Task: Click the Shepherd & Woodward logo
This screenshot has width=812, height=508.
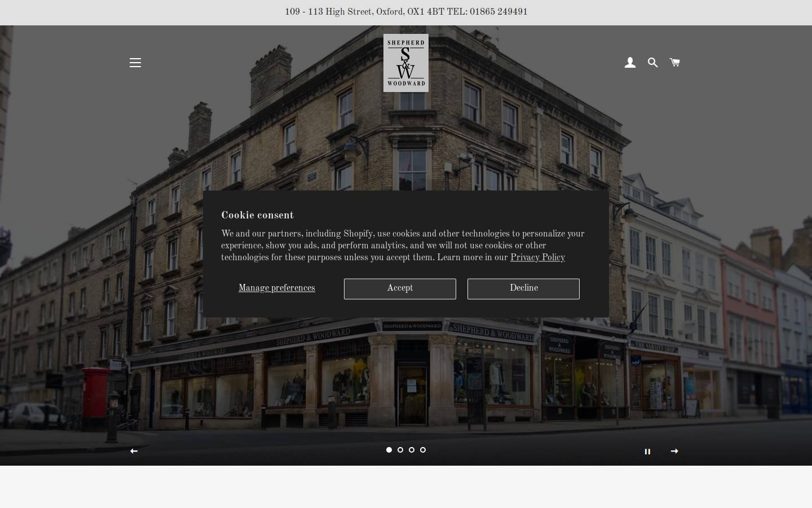Action: 406,63
